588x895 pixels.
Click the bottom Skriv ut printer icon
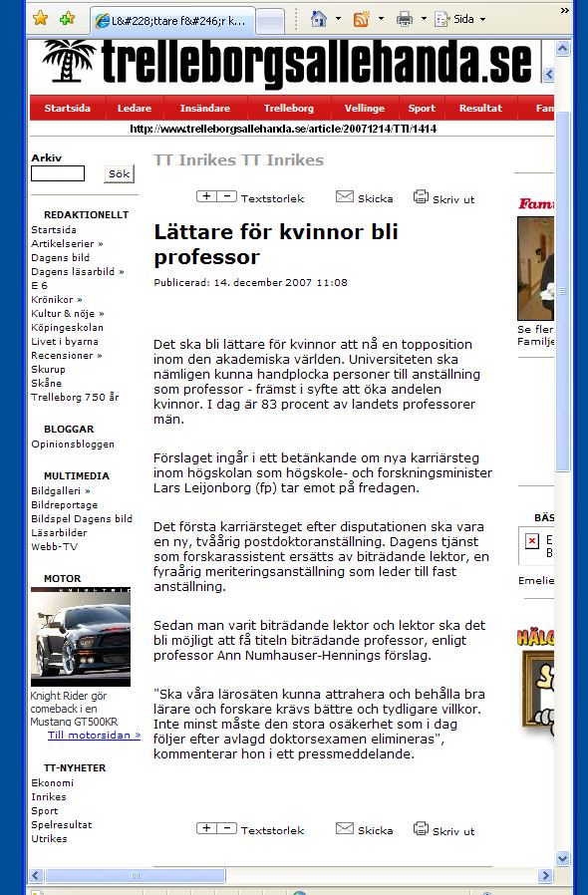[x=421, y=828]
